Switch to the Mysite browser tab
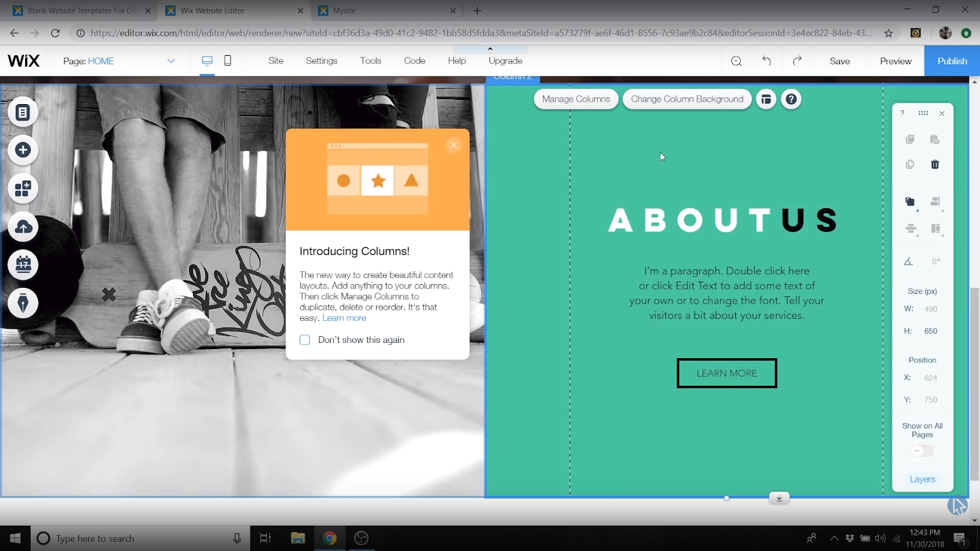Viewport: 980px width, 551px height. (x=388, y=10)
